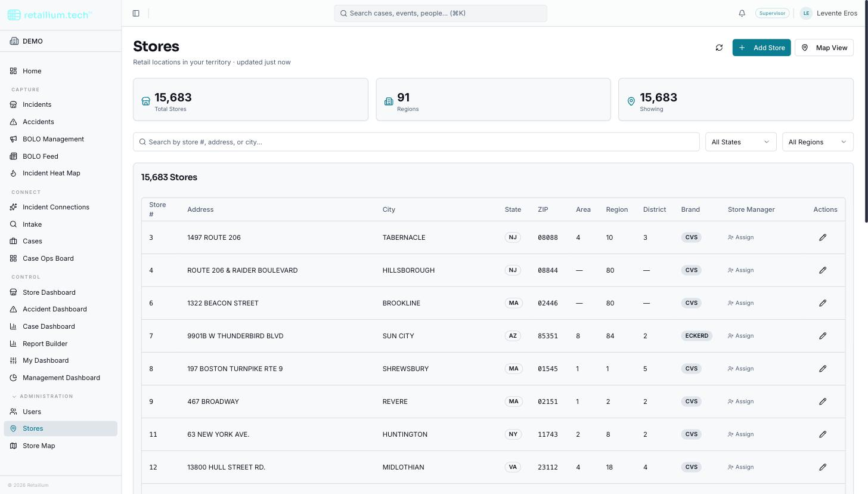Screen dimensions: 868x494
Task: Click search by store number field
Action: coord(416,142)
